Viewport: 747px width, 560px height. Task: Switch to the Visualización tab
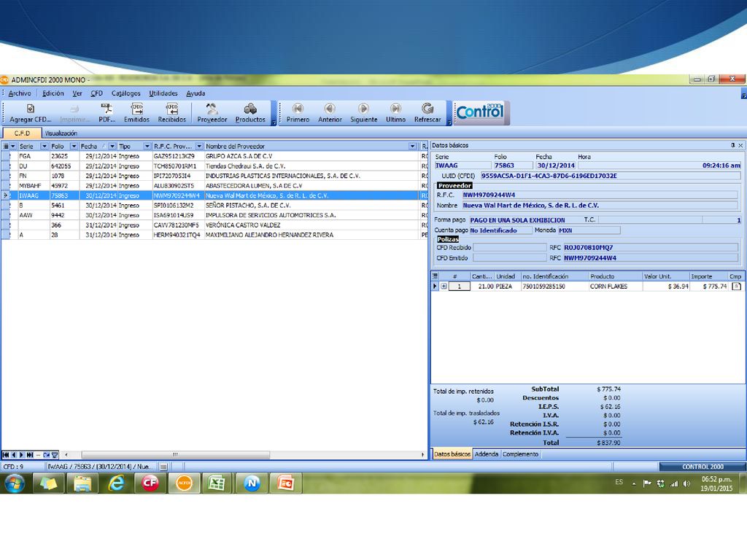[x=61, y=133]
